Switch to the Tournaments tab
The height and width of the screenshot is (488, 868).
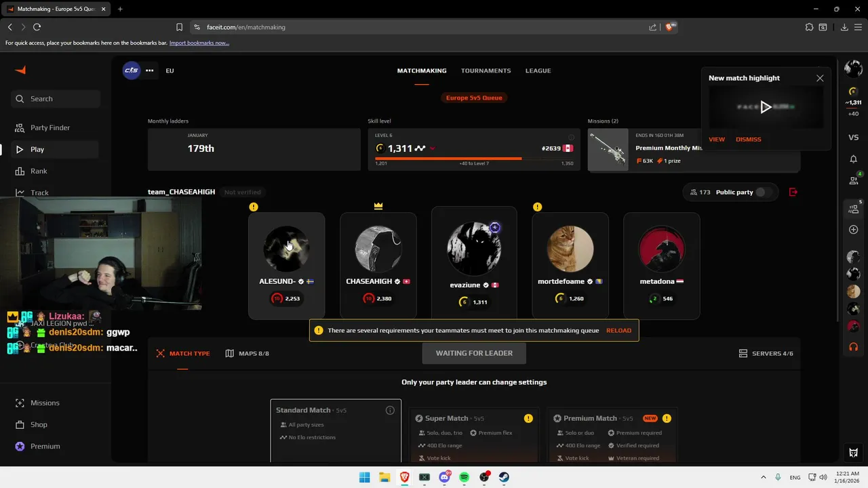[486, 70]
